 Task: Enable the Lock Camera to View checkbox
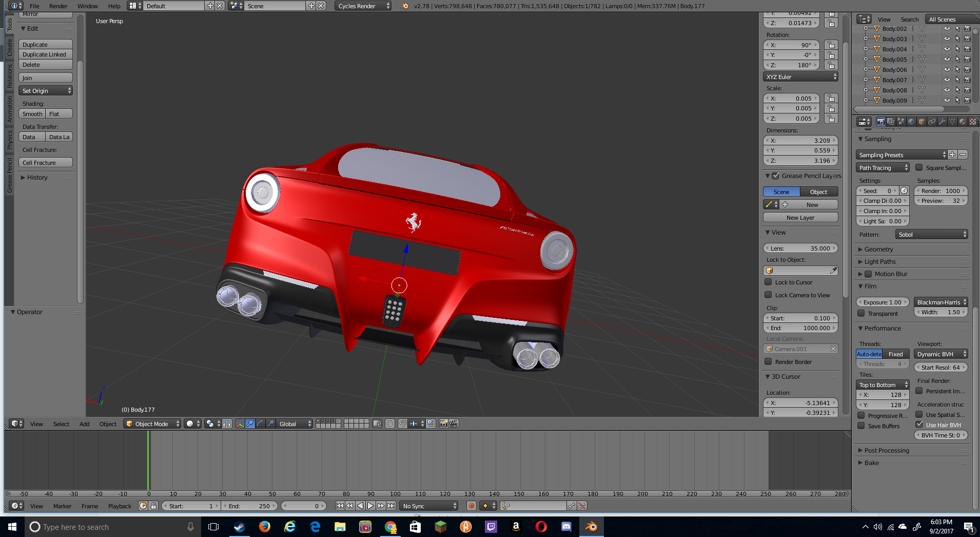768,295
